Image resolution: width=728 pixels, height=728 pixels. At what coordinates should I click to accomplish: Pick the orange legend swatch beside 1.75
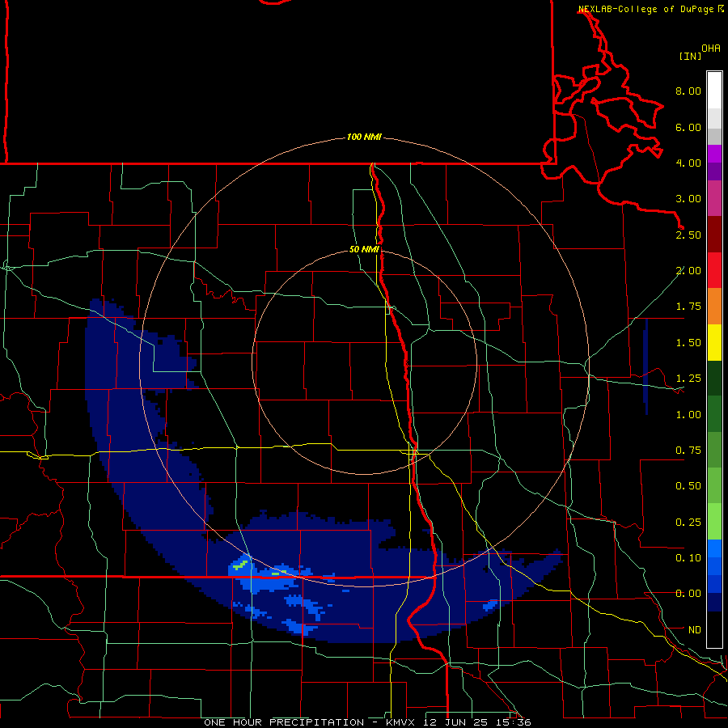[714, 307]
